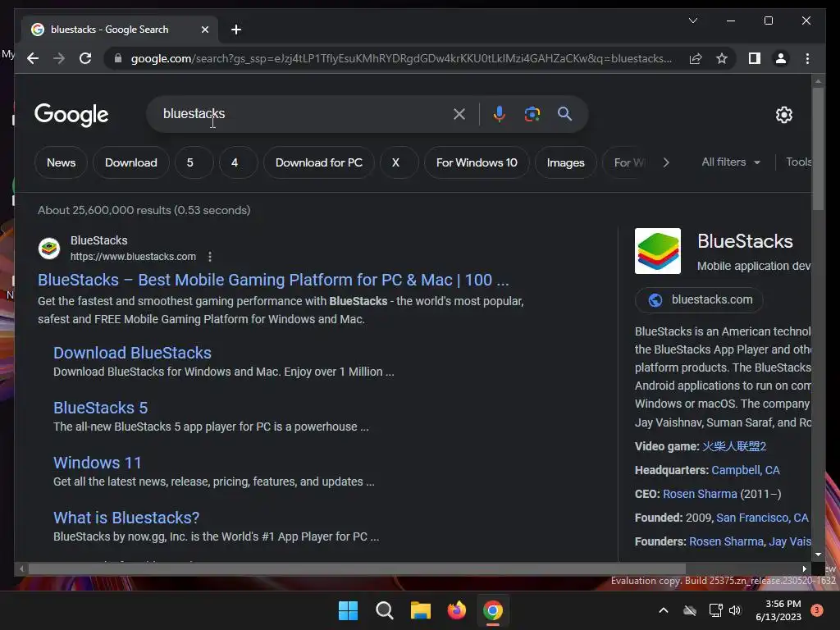Open the Windows Start menu

click(x=348, y=610)
